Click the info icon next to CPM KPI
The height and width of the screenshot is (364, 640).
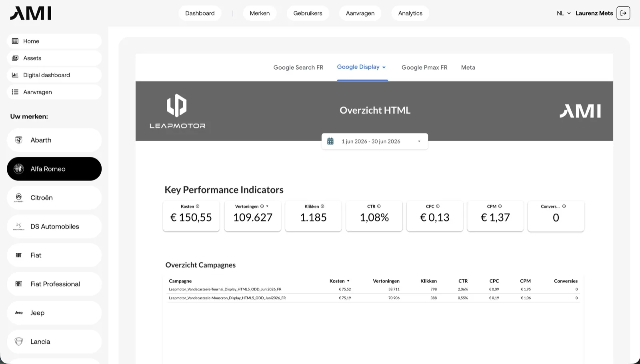500,206
